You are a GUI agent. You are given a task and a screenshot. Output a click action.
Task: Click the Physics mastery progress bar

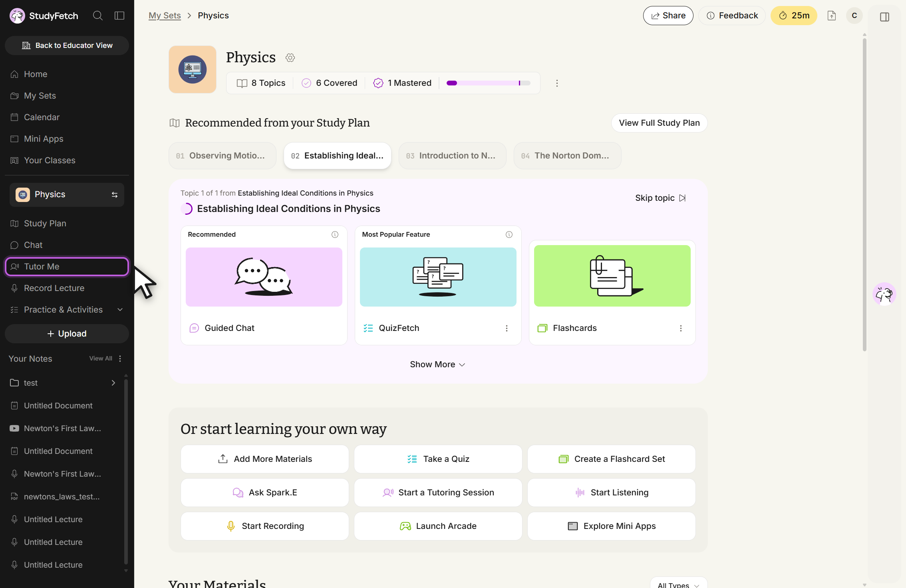point(489,83)
